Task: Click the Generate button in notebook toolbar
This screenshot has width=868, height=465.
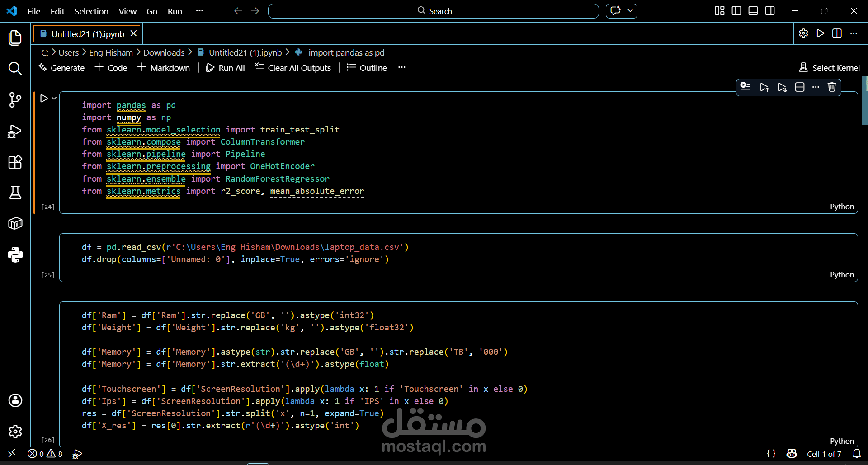Action: 61,68
